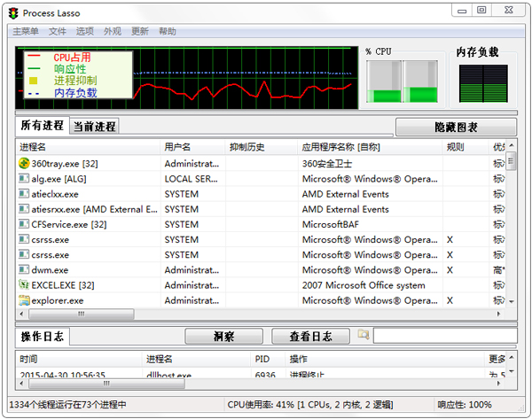The image size is (532, 419).
Task: Click LOCAL SER... user name cell
Action: tap(191, 179)
